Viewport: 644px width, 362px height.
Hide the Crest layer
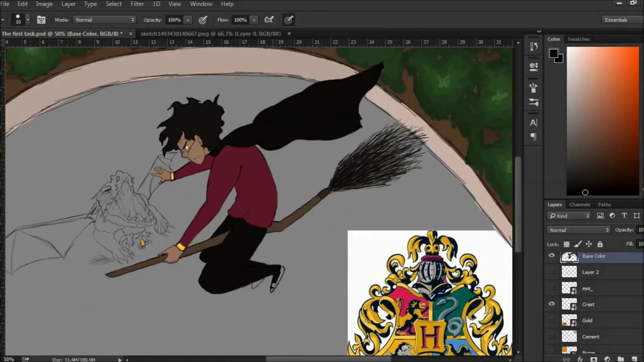pos(551,304)
